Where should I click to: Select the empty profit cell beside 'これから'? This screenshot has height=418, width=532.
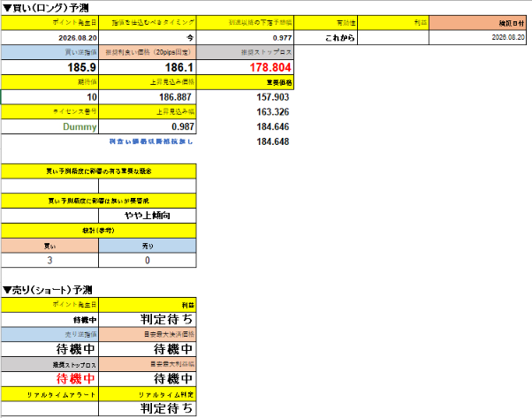(393, 38)
